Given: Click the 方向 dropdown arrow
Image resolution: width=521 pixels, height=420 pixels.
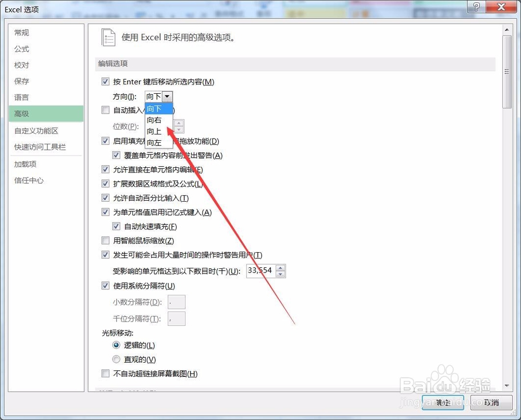Looking at the screenshot, I should pos(167,96).
